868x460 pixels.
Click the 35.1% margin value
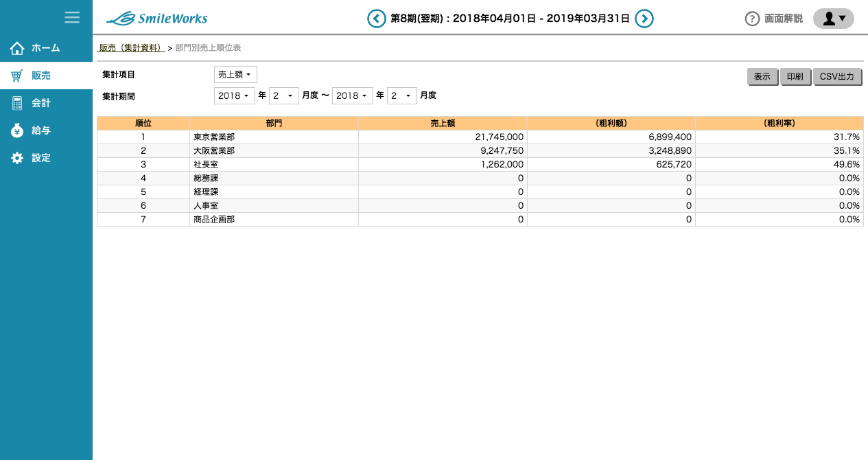pyautogui.click(x=848, y=151)
